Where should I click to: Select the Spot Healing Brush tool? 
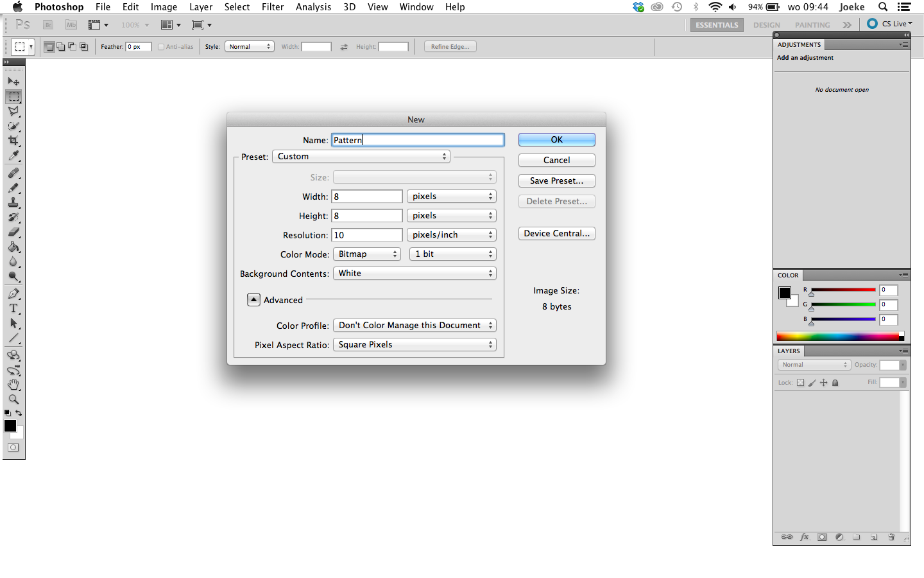(x=13, y=173)
